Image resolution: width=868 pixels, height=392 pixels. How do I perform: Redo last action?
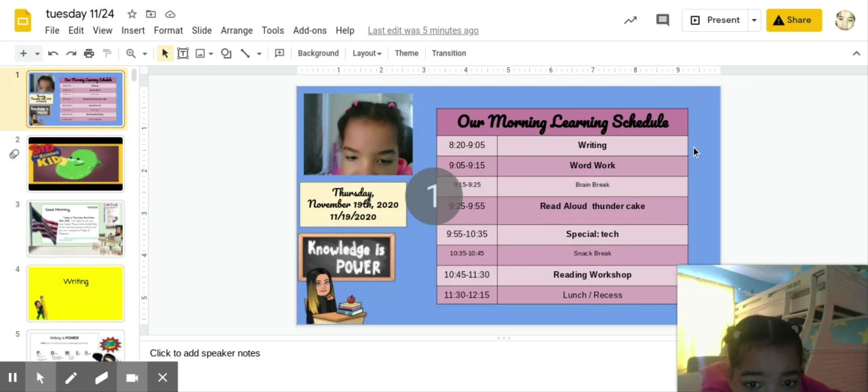(71, 53)
